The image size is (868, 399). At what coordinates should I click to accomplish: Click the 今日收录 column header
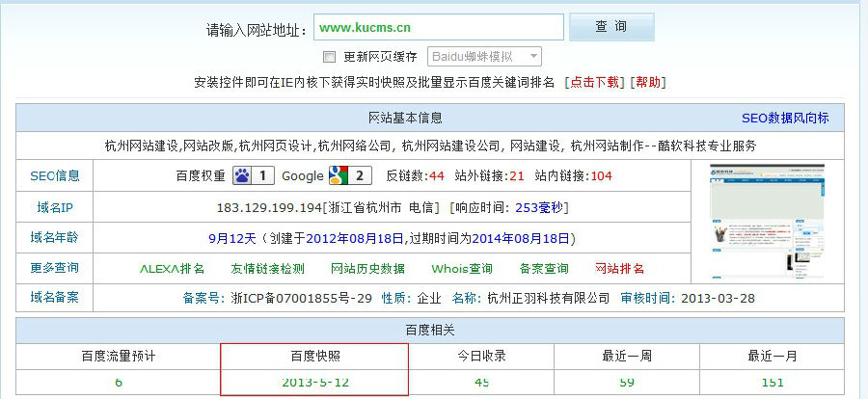(481, 357)
